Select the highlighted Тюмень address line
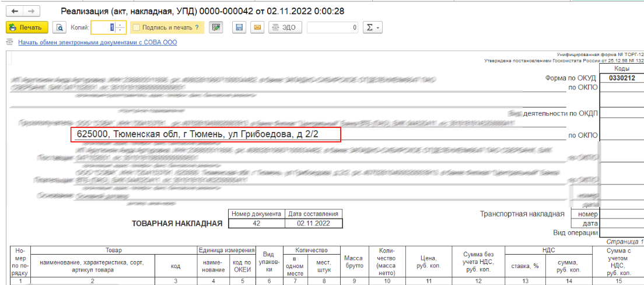644x285 pixels. tap(206, 134)
